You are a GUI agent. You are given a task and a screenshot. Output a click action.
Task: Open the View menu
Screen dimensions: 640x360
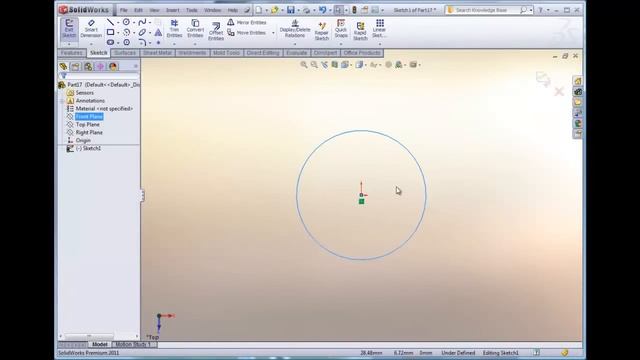(154, 10)
